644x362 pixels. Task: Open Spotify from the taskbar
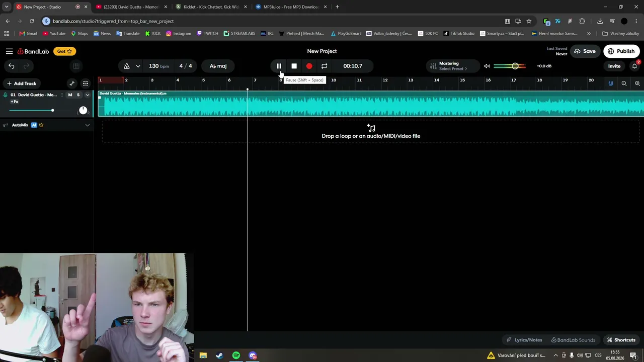coord(236,355)
